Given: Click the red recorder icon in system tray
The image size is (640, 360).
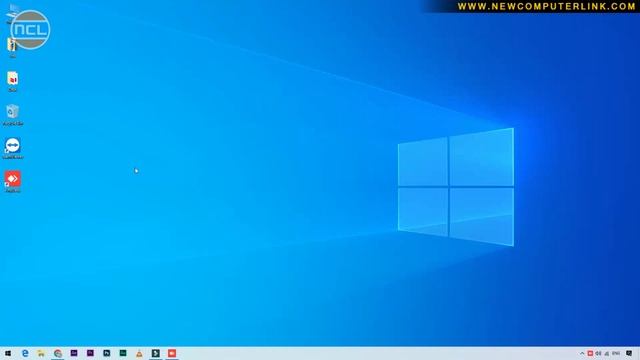Looking at the screenshot, I should [590, 353].
